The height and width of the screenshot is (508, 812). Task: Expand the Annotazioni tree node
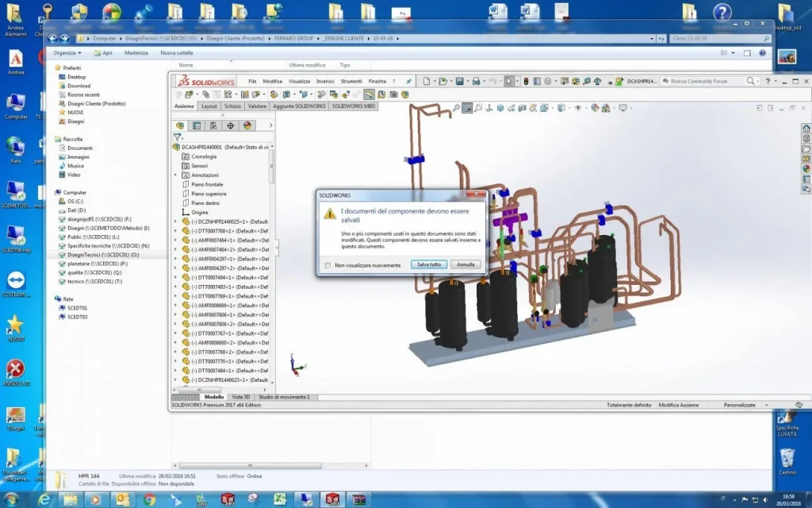[x=175, y=175]
